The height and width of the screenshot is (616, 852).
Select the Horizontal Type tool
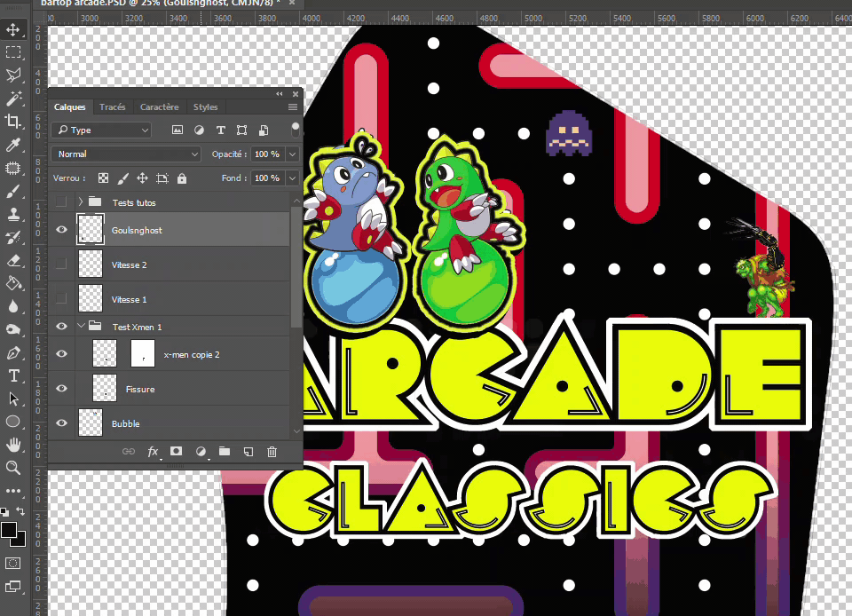13,375
